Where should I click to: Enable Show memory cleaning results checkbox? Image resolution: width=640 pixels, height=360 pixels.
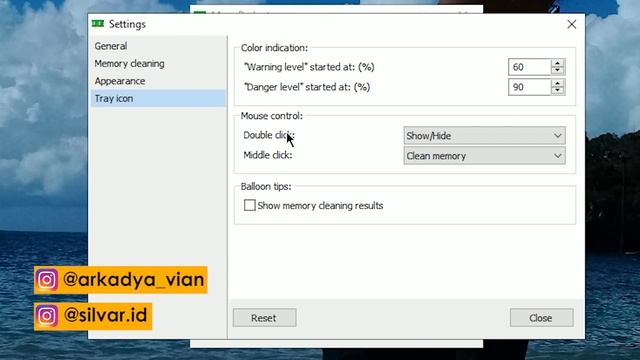tap(249, 205)
